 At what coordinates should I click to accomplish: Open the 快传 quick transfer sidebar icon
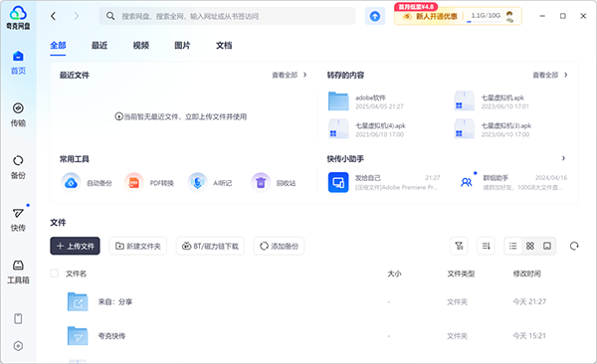coord(18,220)
